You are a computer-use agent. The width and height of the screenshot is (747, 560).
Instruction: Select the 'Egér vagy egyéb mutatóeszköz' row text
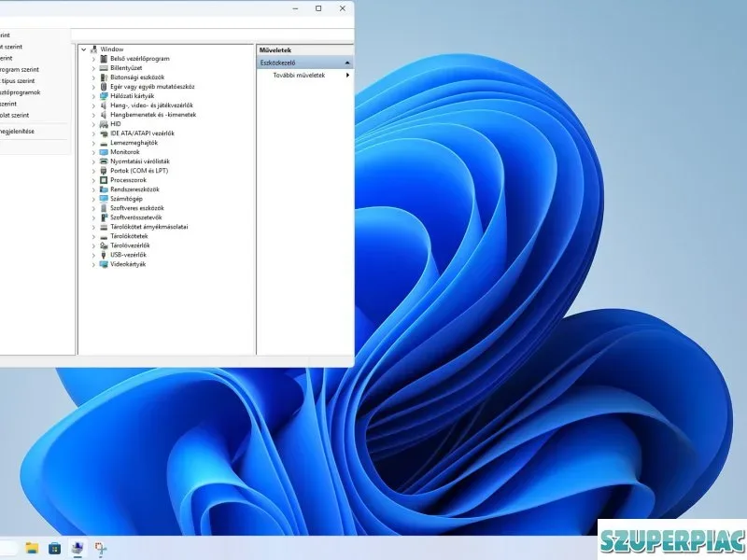(x=152, y=87)
